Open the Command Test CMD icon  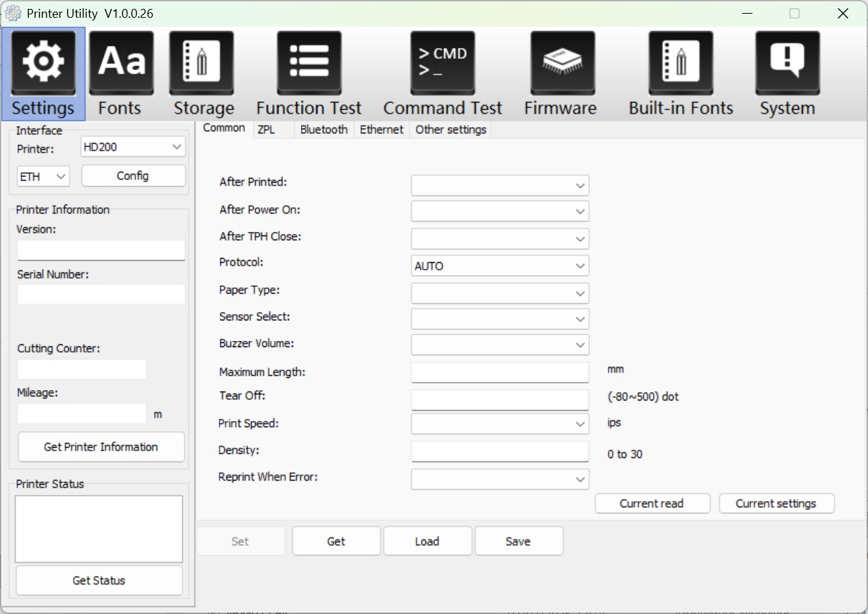443,63
